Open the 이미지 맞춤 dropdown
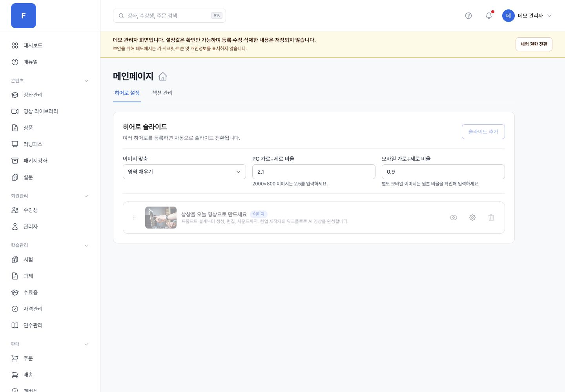The width and height of the screenshot is (565, 392). tap(184, 172)
